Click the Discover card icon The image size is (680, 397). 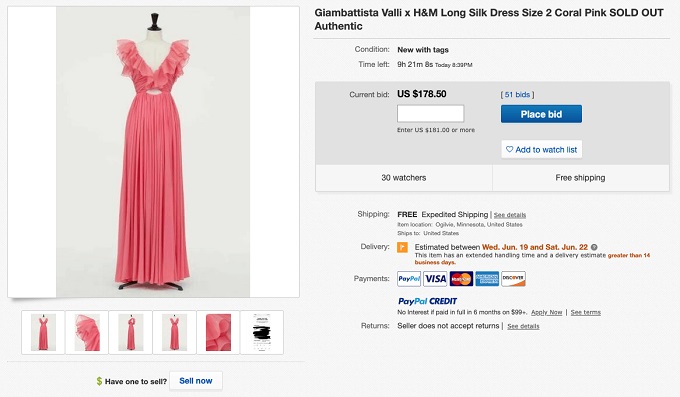click(x=513, y=279)
